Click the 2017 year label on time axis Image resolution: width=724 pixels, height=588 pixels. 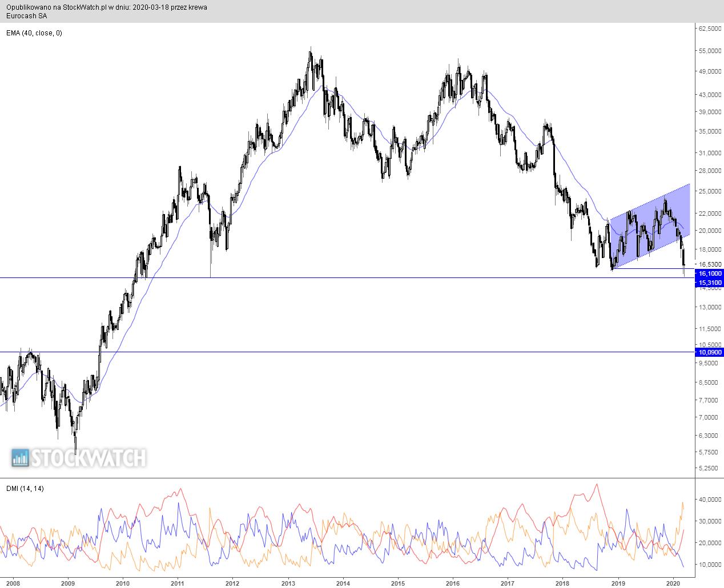tap(508, 583)
